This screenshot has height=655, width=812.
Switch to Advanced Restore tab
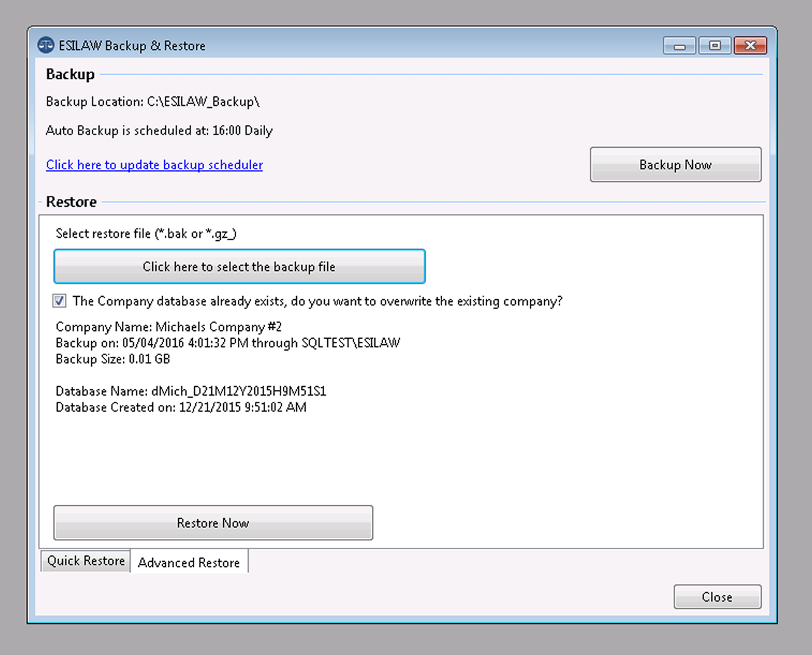189,562
